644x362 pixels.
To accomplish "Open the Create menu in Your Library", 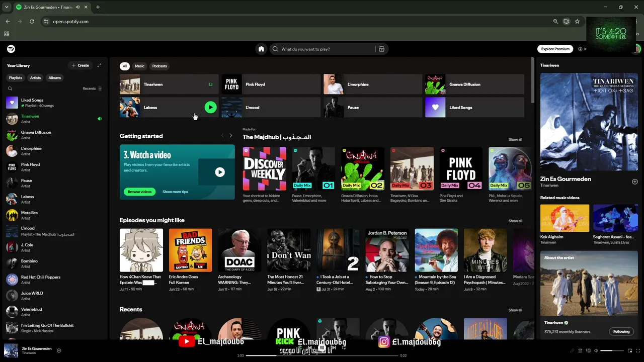I will [x=80, y=65].
